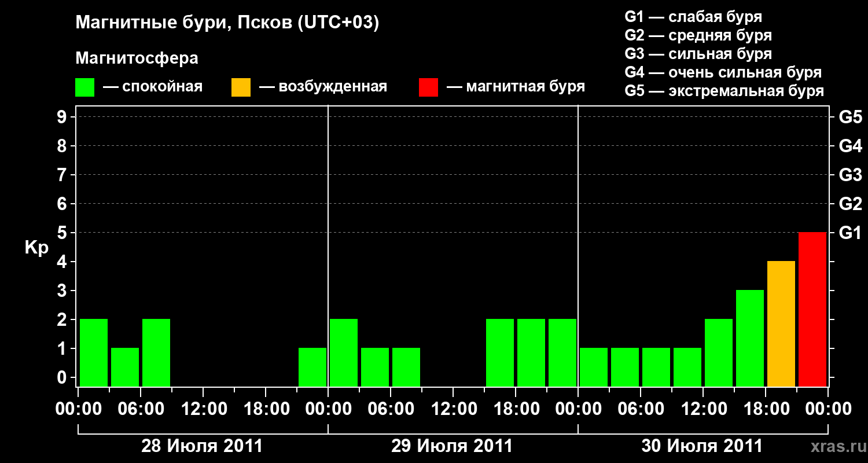The image size is (868, 463).
Task: Click the 'Kp' axis title
Action: [x=36, y=248]
